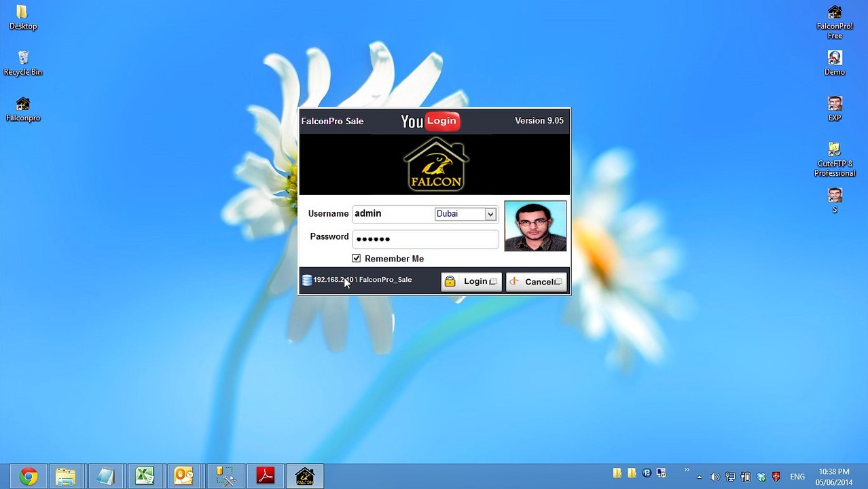Open File Explorer from the taskbar

click(x=66, y=476)
